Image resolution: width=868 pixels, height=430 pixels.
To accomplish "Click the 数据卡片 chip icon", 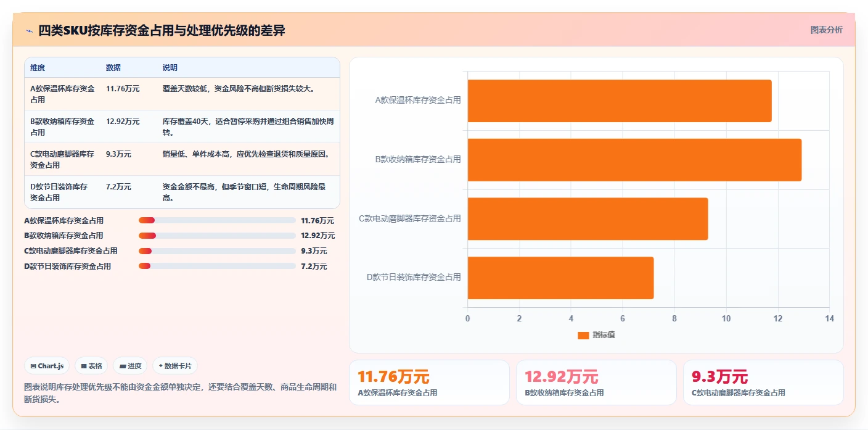I will [x=161, y=366].
